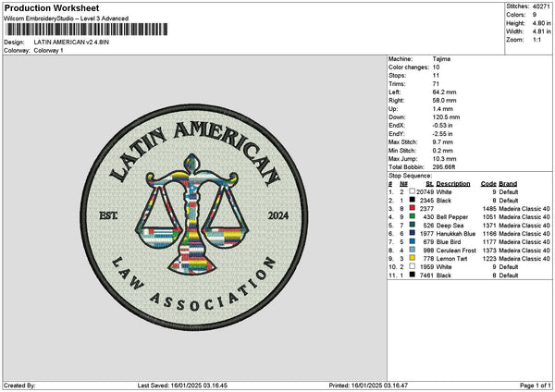Click LAW ASSOCIATION lettering on the patch
The width and height of the screenshot is (555, 392).
point(194,286)
